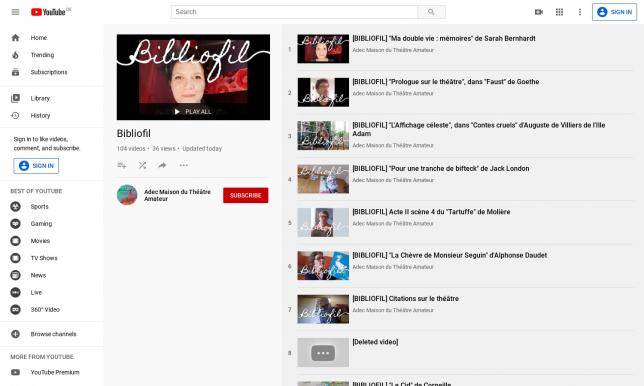Open video "Prologue sur le théâtre" de Goethe
This screenshot has width=644, height=386.
446,82
